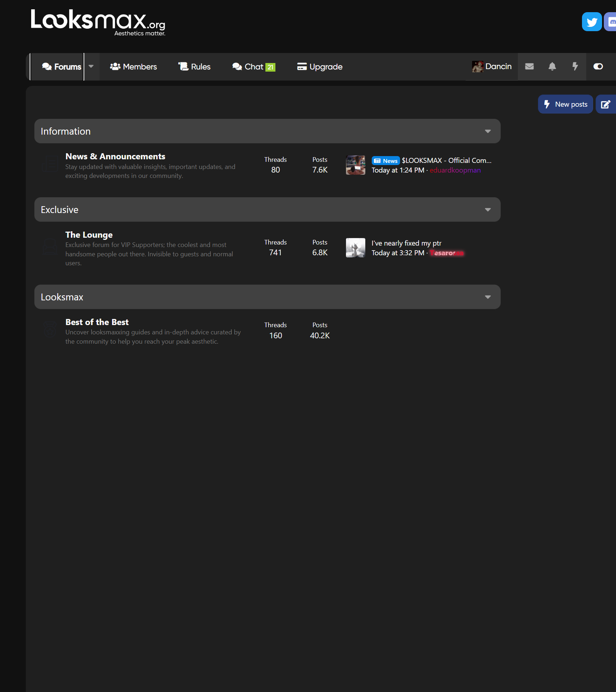Click the 741 threads count
The height and width of the screenshot is (692, 616).
[275, 252]
